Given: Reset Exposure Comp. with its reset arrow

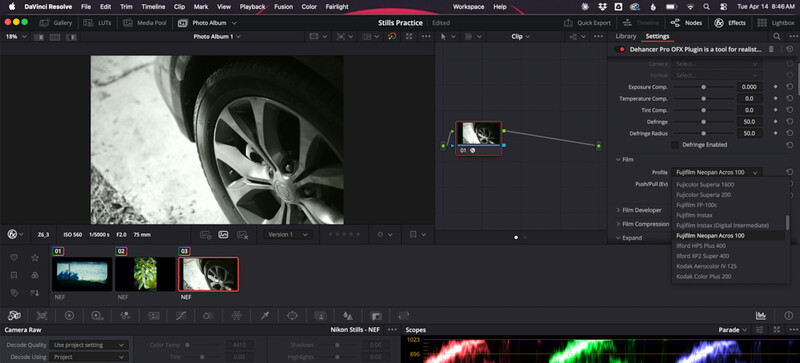Looking at the screenshot, I should [790, 87].
